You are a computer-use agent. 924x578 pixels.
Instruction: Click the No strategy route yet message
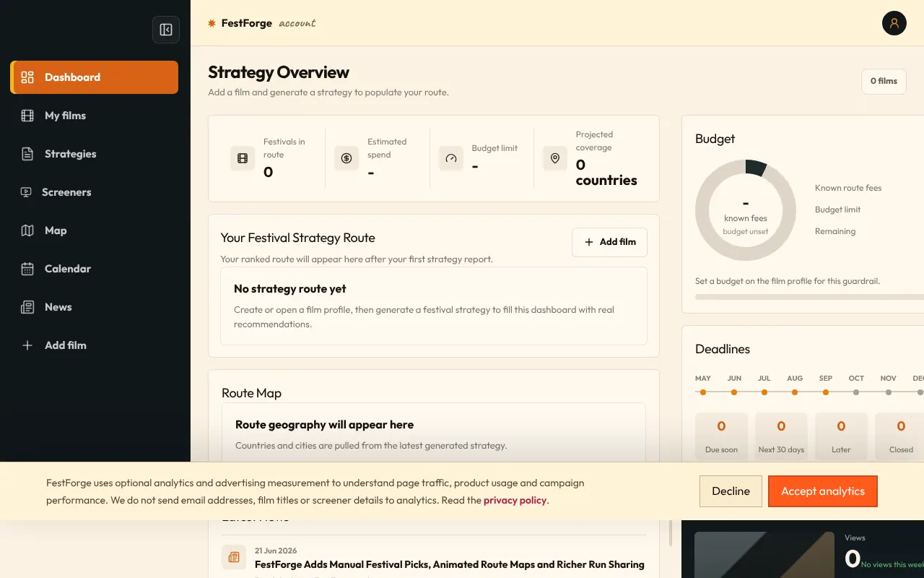point(290,289)
